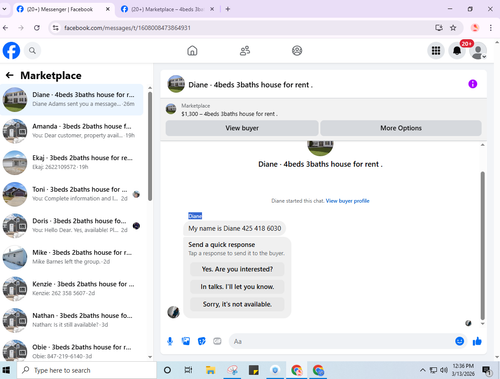Click the More Options button
This screenshot has height=379, width=500.
(401, 128)
